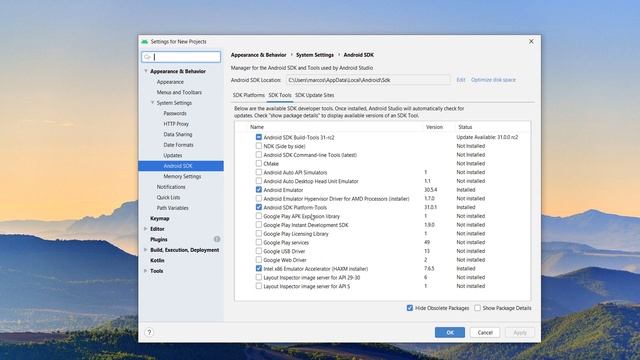The height and width of the screenshot is (360, 640).
Task: Select Quick Lists settings
Action: (x=169, y=198)
